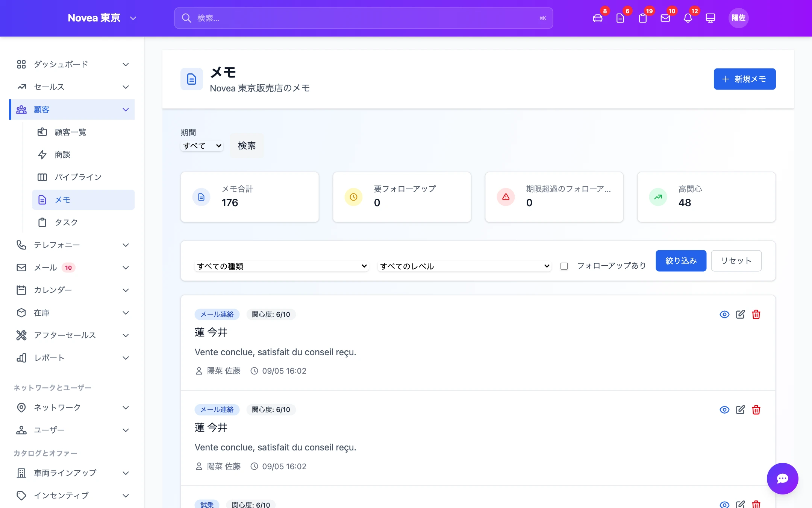Open the Novea 東京 dealership switcher
This screenshot has width=812, height=508.
coord(102,18)
